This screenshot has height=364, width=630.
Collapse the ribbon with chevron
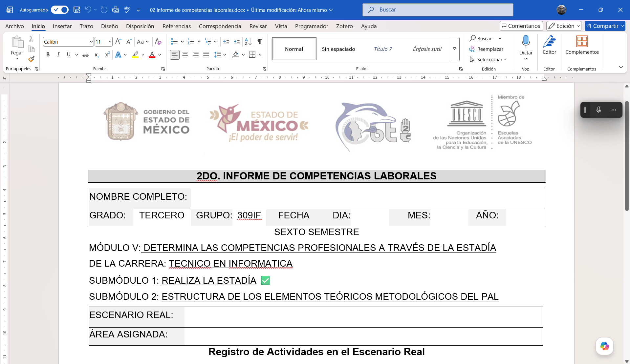click(621, 67)
